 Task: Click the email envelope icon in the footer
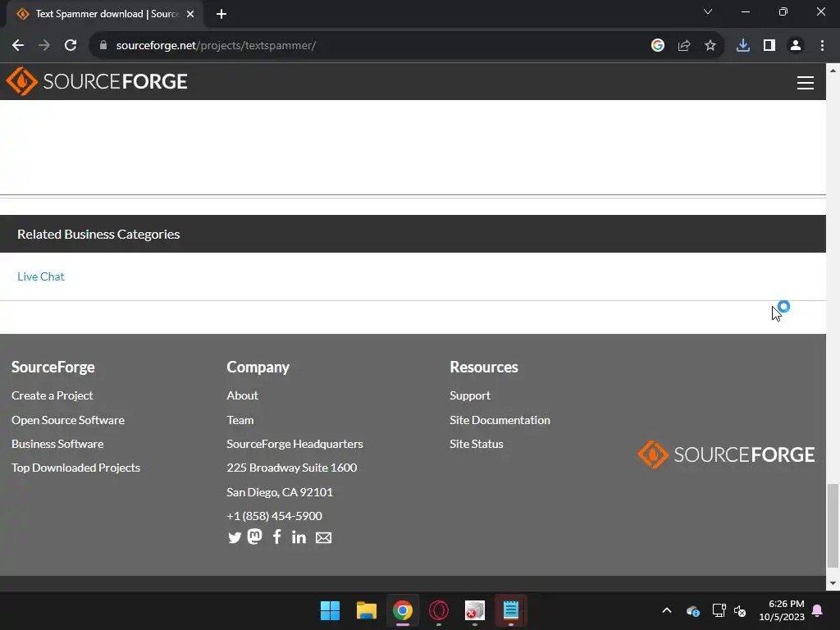[323, 537]
